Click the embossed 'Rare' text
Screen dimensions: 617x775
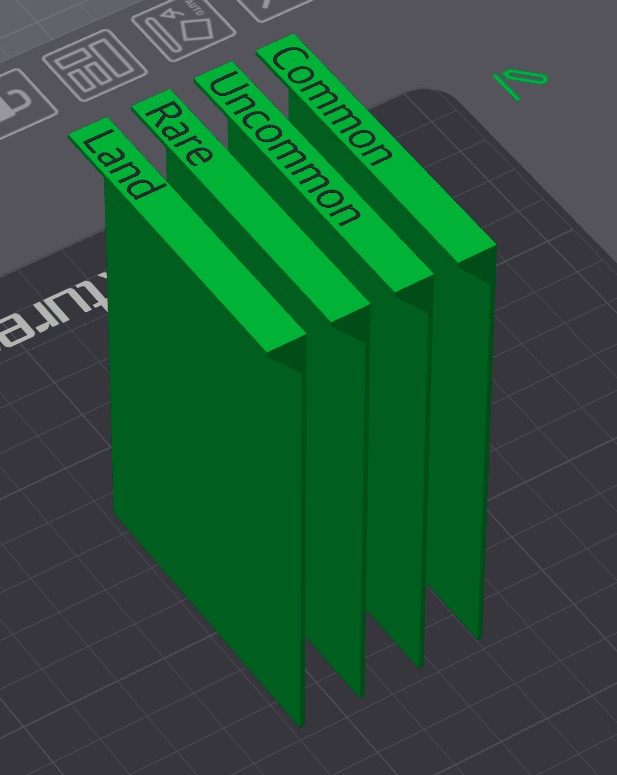[179, 132]
